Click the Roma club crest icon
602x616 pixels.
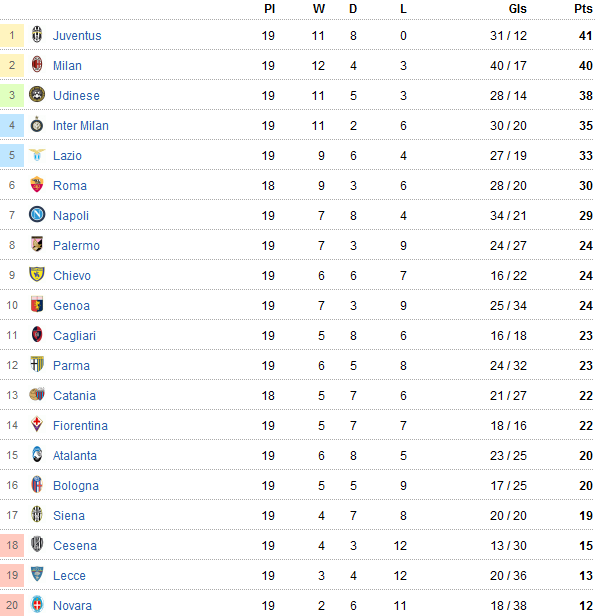click(37, 186)
